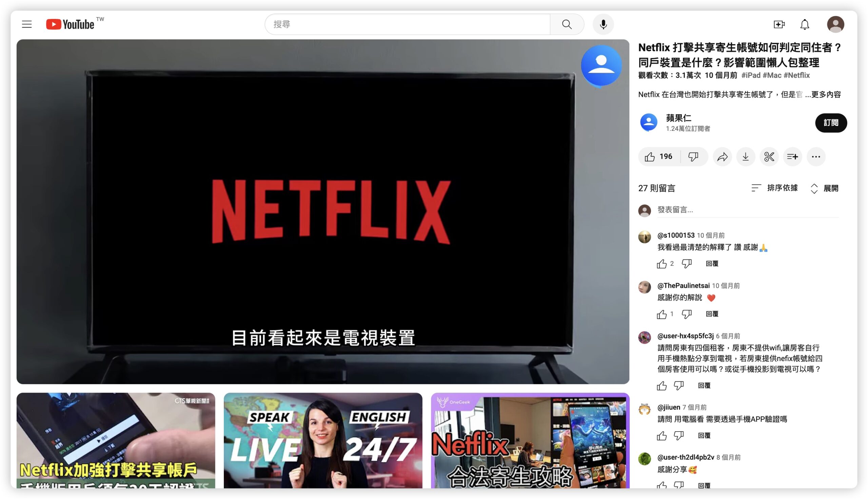
Task: Open @user-hx4sp5fc3j username link
Action: (685, 336)
